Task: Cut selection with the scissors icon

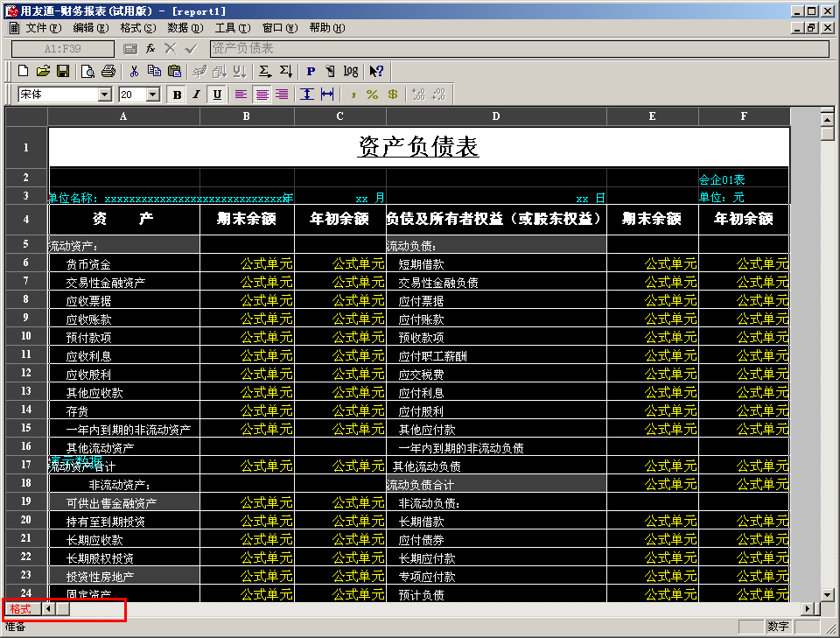Action: [134, 71]
